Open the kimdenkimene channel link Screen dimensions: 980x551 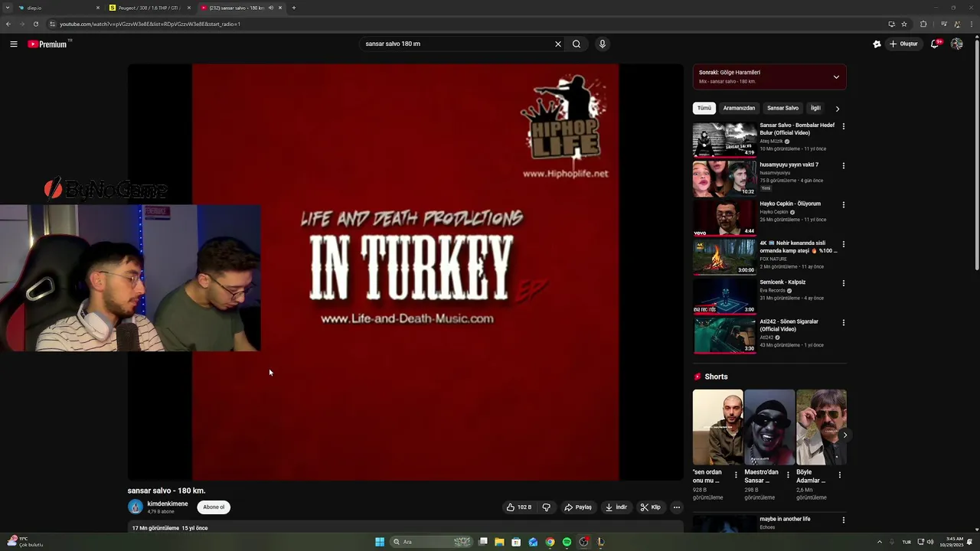[167, 504]
